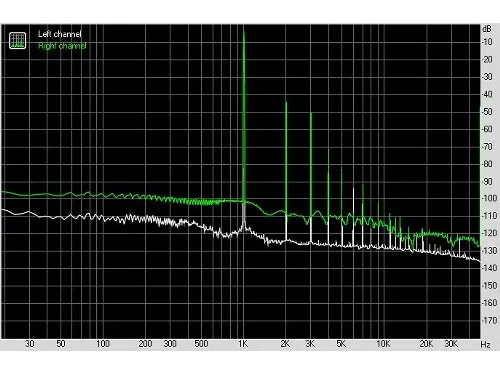Viewport: 500px width, 375px height.
Task: Click the -170 dB scale label
Action: pos(489,320)
